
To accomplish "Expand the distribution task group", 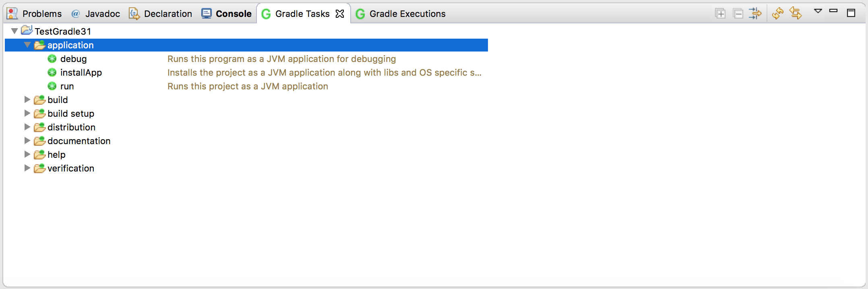I will click(x=27, y=127).
